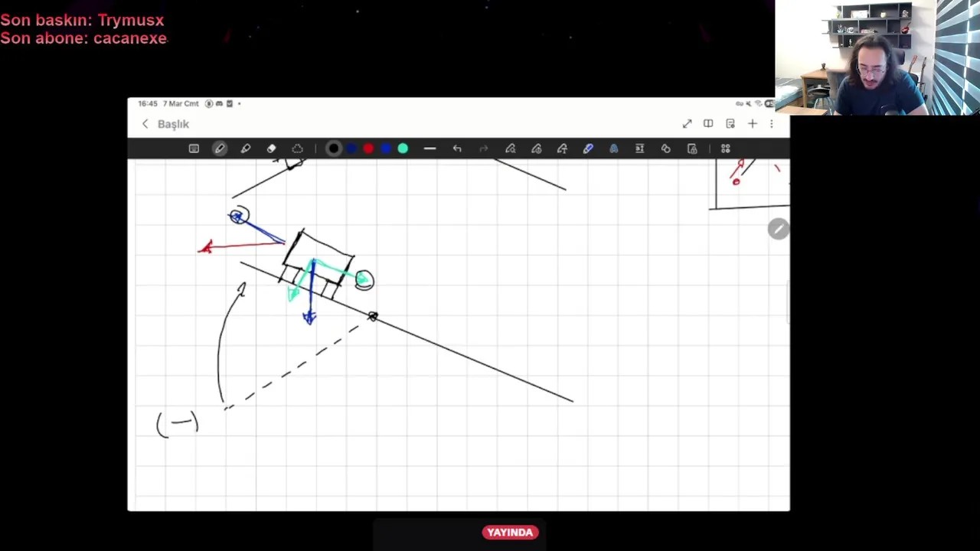The height and width of the screenshot is (551, 980).
Task: Redo the last undone stroke
Action: tap(483, 148)
